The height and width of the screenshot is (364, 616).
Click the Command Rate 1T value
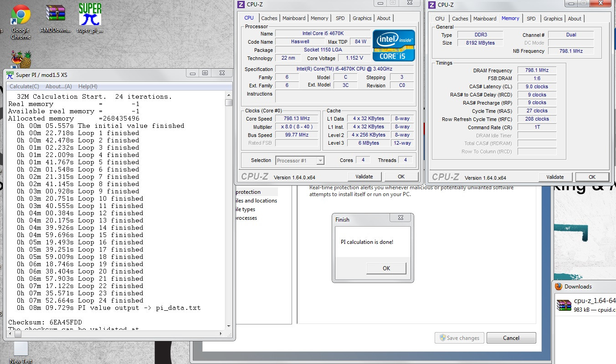pos(537,127)
